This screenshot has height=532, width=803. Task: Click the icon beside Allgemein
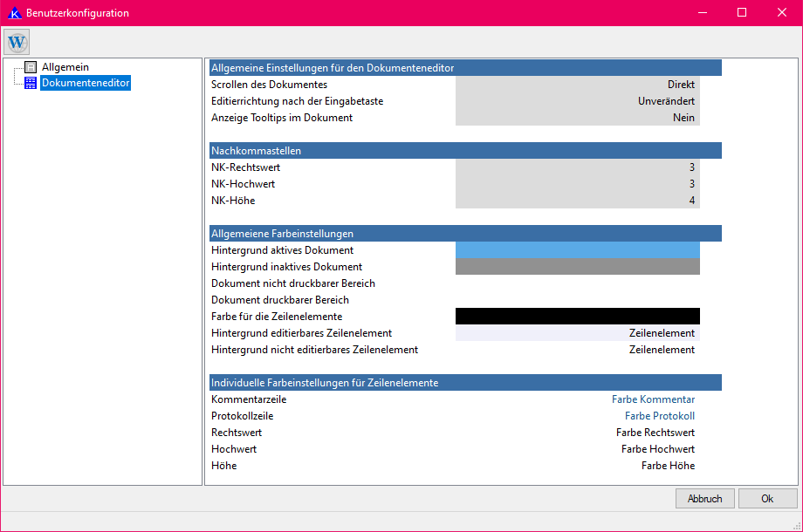tap(31, 67)
